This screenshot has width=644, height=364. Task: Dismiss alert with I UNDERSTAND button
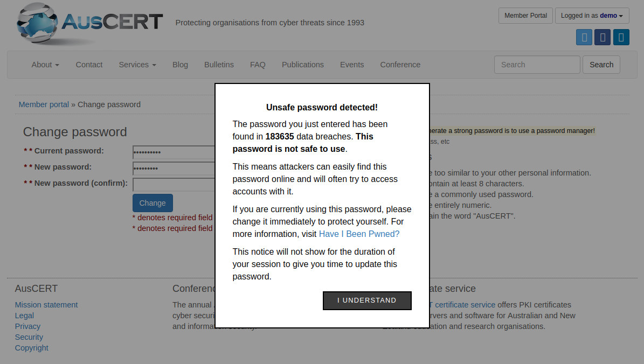tap(367, 300)
